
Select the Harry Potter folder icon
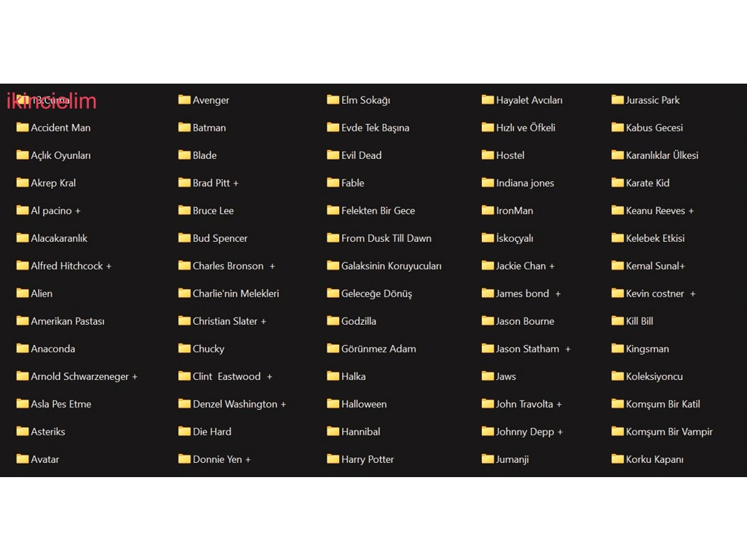coord(333,459)
